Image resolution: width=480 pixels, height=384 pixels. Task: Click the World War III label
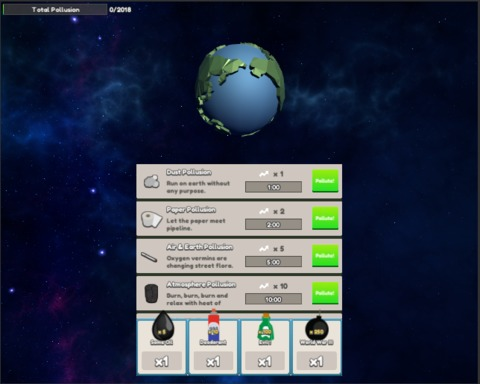pos(317,342)
